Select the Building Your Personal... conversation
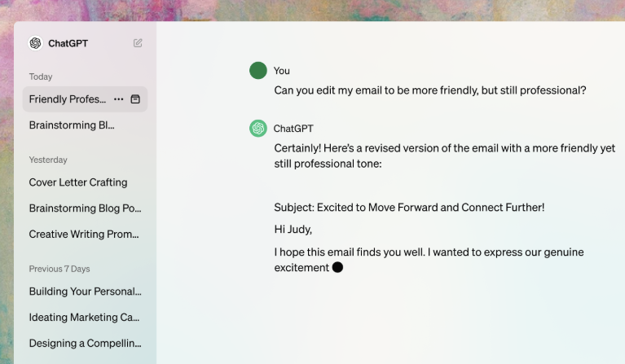The image size is (625, 364). tap(86, 292)
